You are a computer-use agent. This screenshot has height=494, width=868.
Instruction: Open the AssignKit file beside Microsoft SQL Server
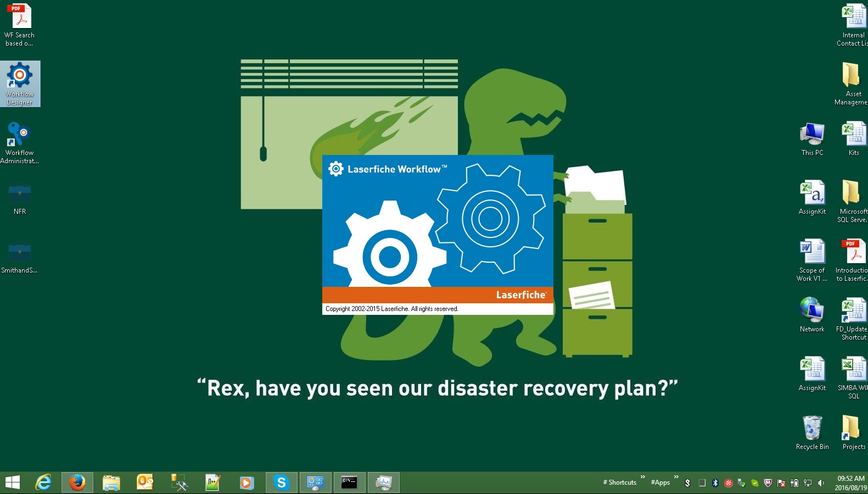coord(812,198)
